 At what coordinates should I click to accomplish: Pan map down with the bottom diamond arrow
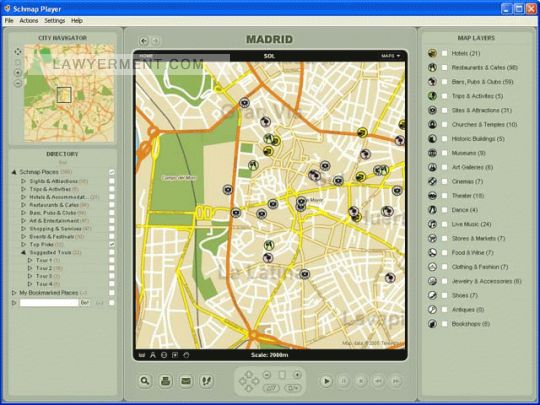(249, 388)
